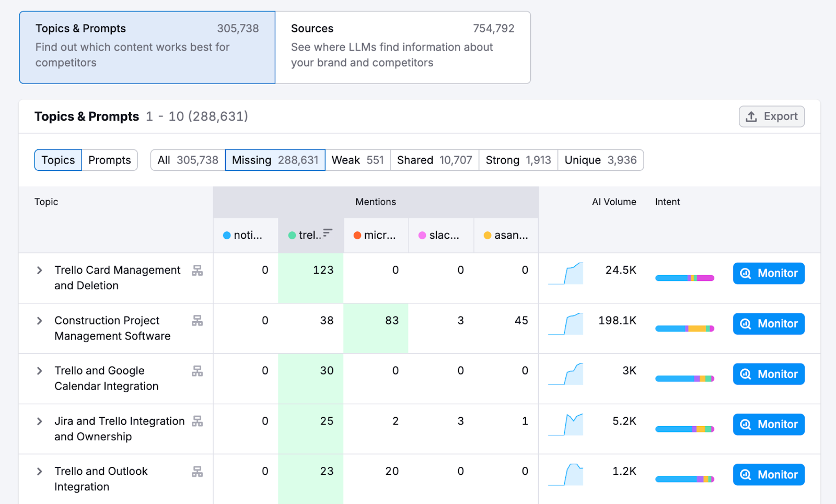Click hierarchy icon beside Trello and Outlook Integration
This screenshot has width=836, height=504.
click(197, 472)
